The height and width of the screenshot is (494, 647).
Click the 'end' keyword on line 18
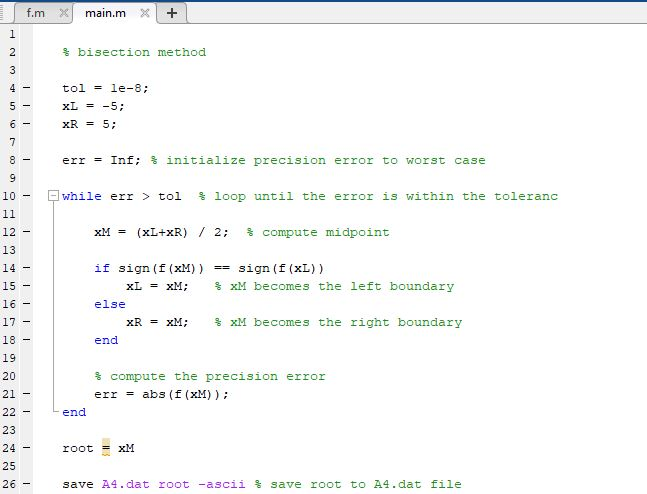coord(106,340)
